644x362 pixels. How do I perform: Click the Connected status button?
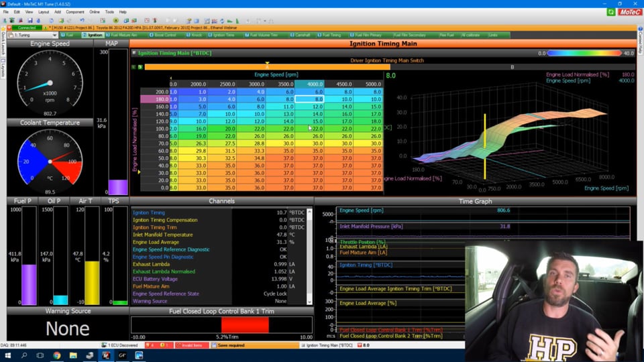pos(27,28)
